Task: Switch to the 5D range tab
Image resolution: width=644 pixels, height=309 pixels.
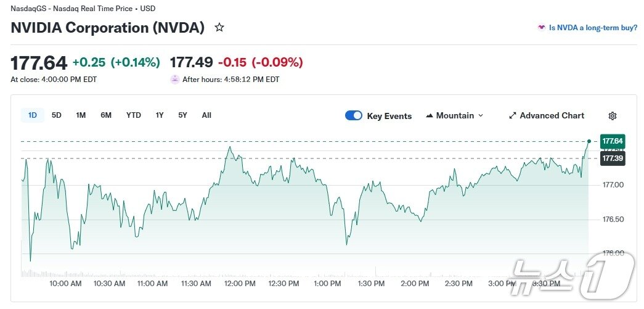Action: point(56,115)
